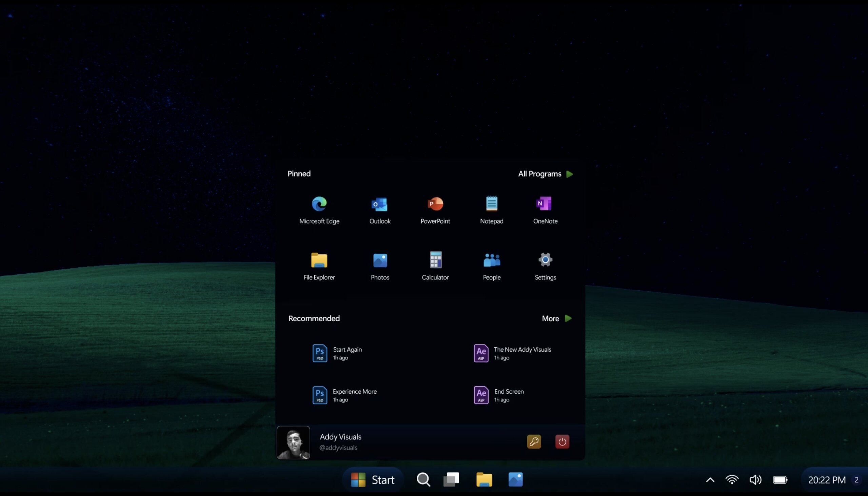Open PowerPoint pinned app
The height and width of the screenshot is (496, 868).
click(x=435, y=210)
